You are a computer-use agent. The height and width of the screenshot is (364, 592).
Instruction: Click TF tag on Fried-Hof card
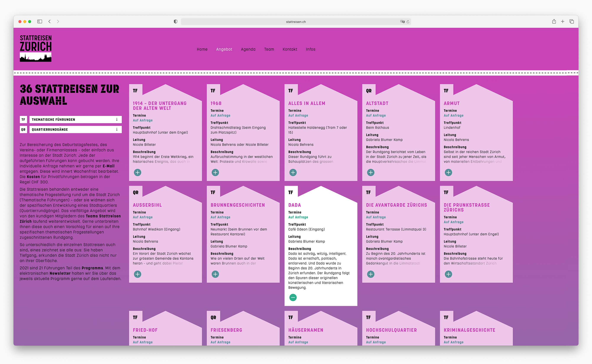[x=135, y=317]
